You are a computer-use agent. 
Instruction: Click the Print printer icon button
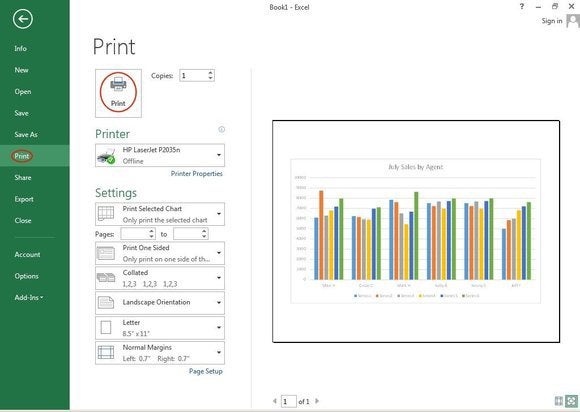point(118,93)
